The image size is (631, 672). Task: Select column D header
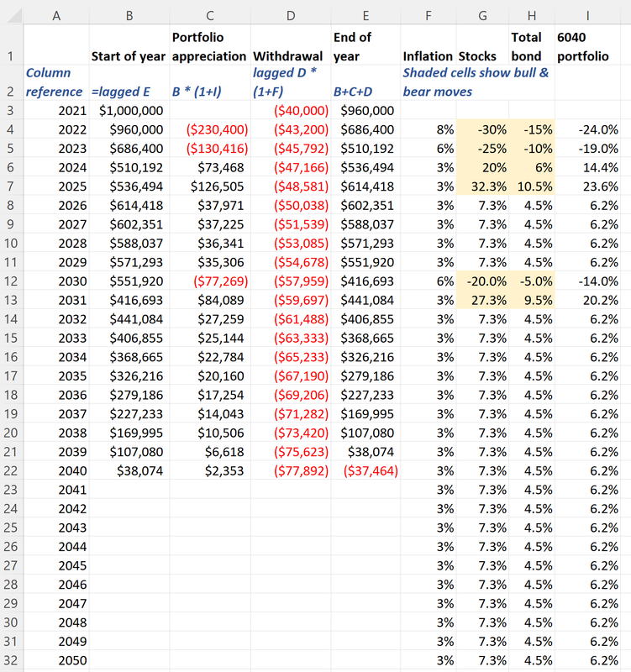(291, 15)
